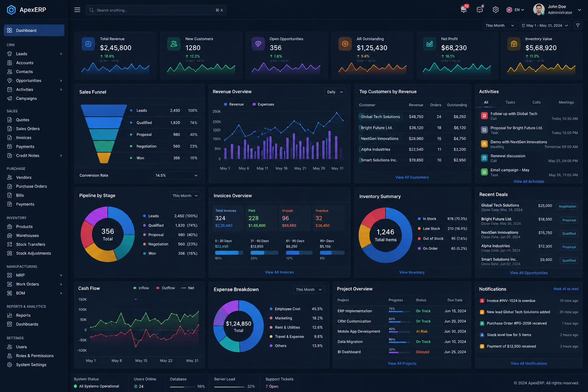Toggle the Outflow series in Cash Flow

pyautogui.click(x=166, y=288)
